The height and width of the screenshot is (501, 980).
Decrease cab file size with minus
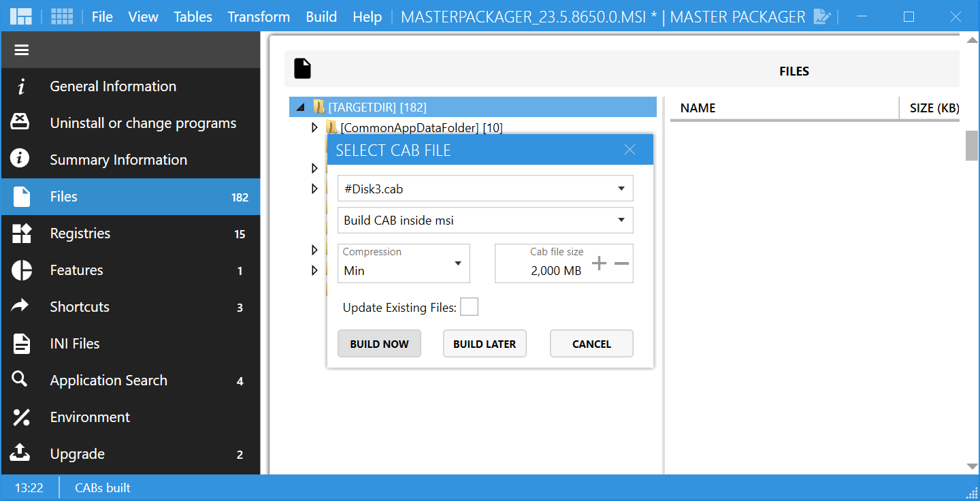(x=621, y=263)
